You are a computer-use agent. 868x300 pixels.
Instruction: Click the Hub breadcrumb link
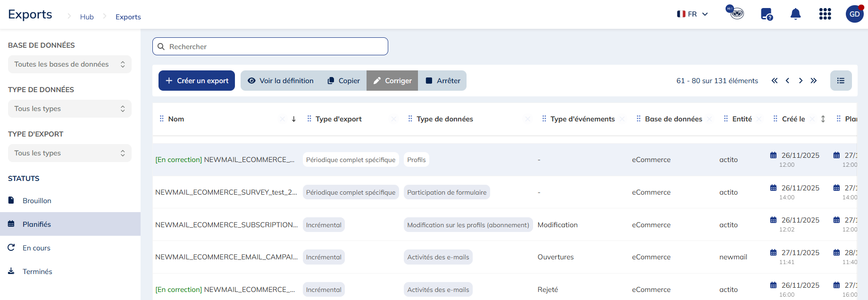pyautogui.click(x=87, y=17)
